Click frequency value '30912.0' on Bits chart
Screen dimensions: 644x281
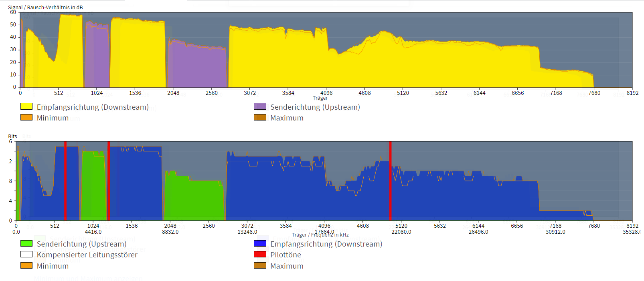[555, 232]
